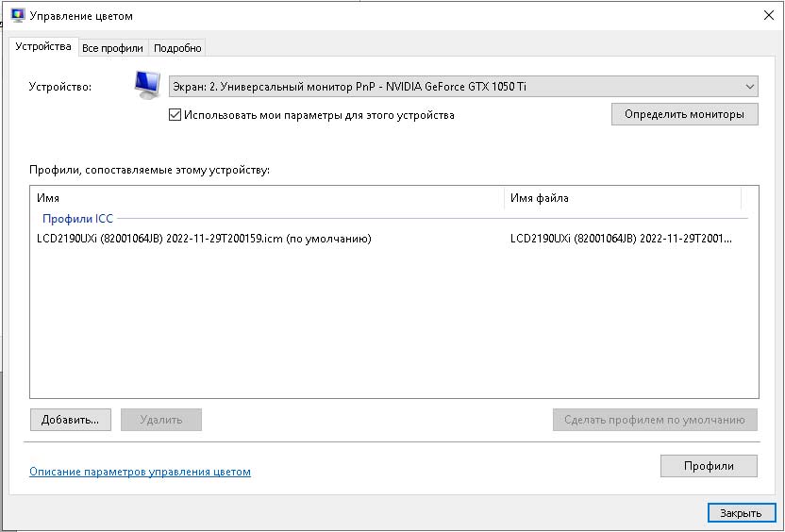The image size is (785, 532).
Task: Close the dialog with the title bar X
Action: click(767, 16)
